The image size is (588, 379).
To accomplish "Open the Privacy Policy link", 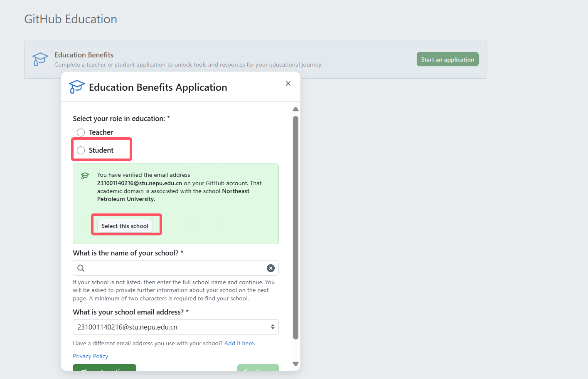I will [x=91, y=357].
